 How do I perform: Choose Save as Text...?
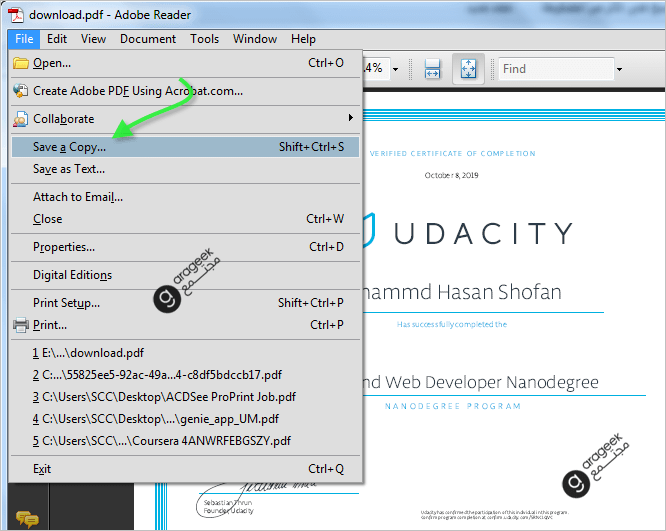tap(186, 169)
